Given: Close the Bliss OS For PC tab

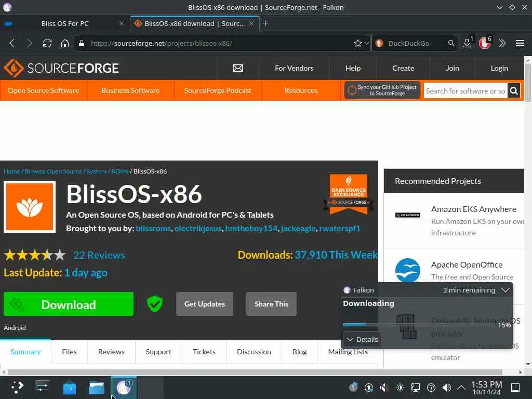Looking at the screenshot, I should coord(122,23).
